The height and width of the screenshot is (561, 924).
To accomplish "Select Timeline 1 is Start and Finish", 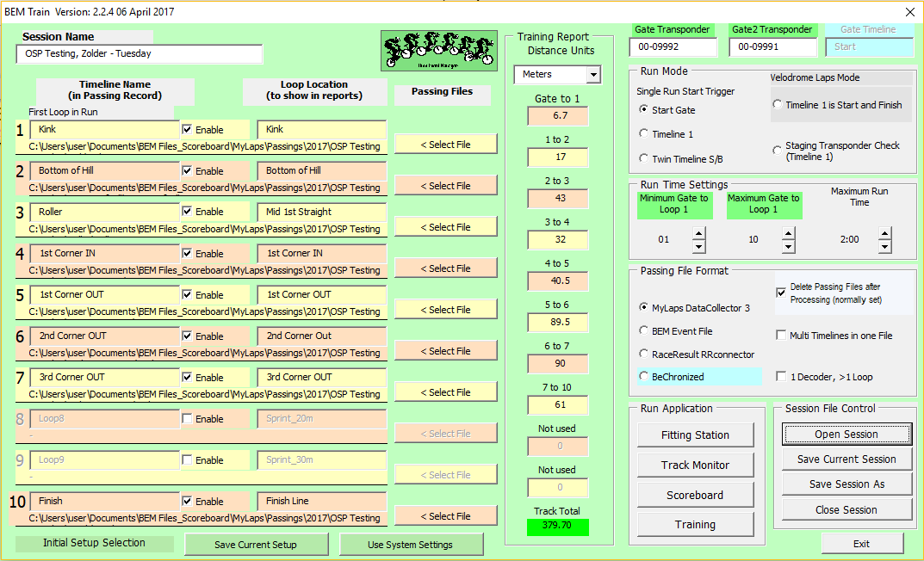I will [x=778, y=104].
